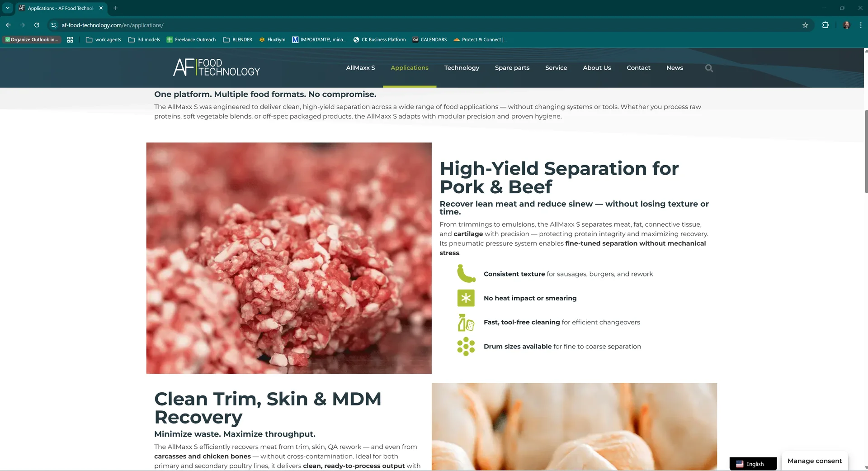Open the Service nav item
This screenshot has height=471, width=868.
click(x=556, y=68)
